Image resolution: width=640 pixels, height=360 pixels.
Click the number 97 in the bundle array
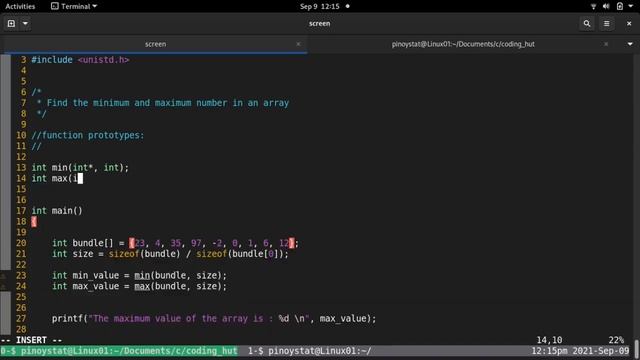click(x=196, y=243)
